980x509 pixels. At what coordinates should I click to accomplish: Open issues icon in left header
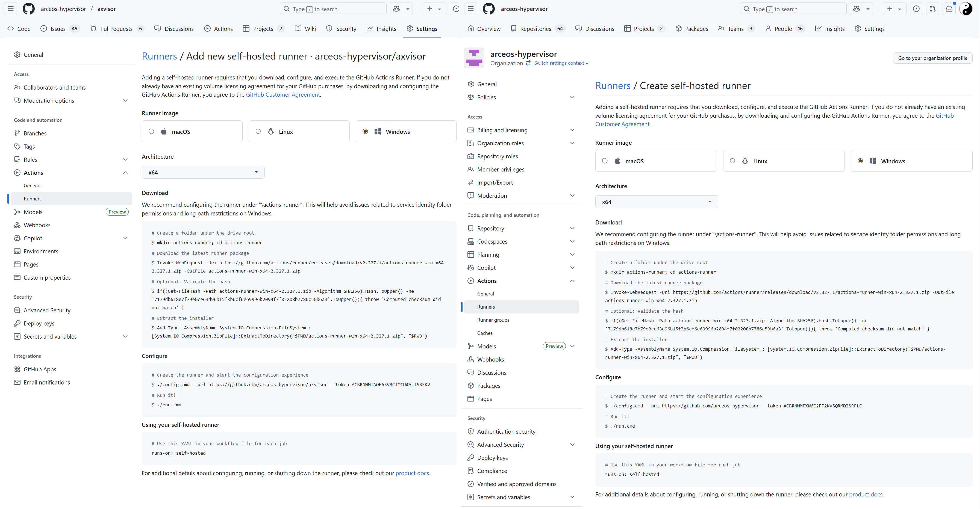456,9
